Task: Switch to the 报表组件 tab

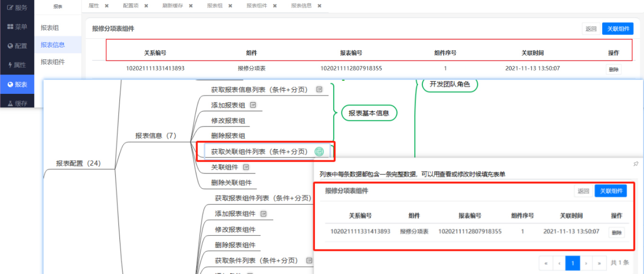Action: click(257, 6)
